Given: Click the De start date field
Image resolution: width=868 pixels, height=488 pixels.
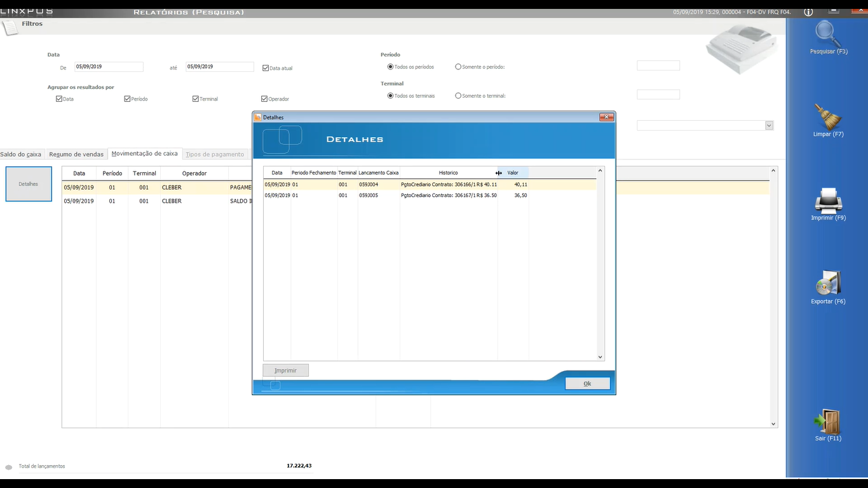Looking at the screenshot, I should click(x=109, y=67).
